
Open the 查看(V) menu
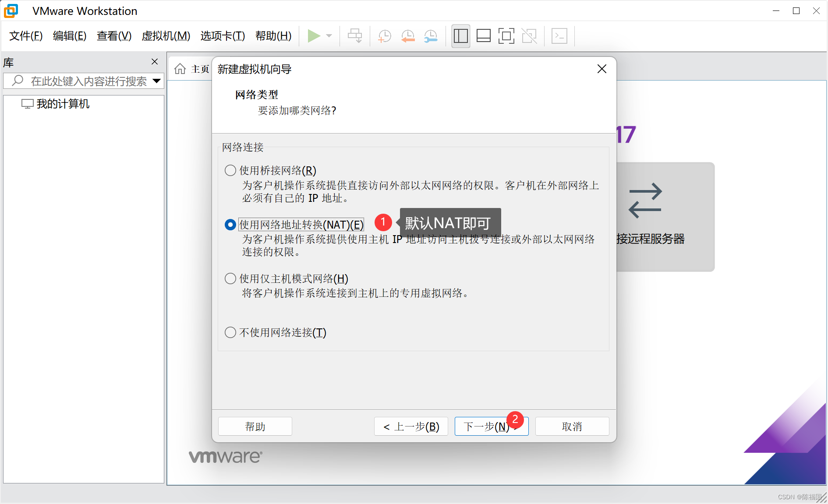click(x=114, y=36)
